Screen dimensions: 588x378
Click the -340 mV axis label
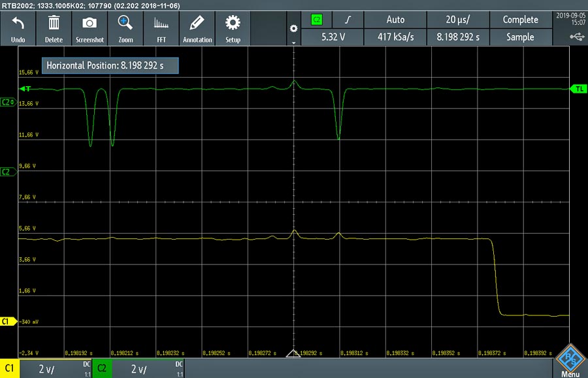click(x=29, y=322)
